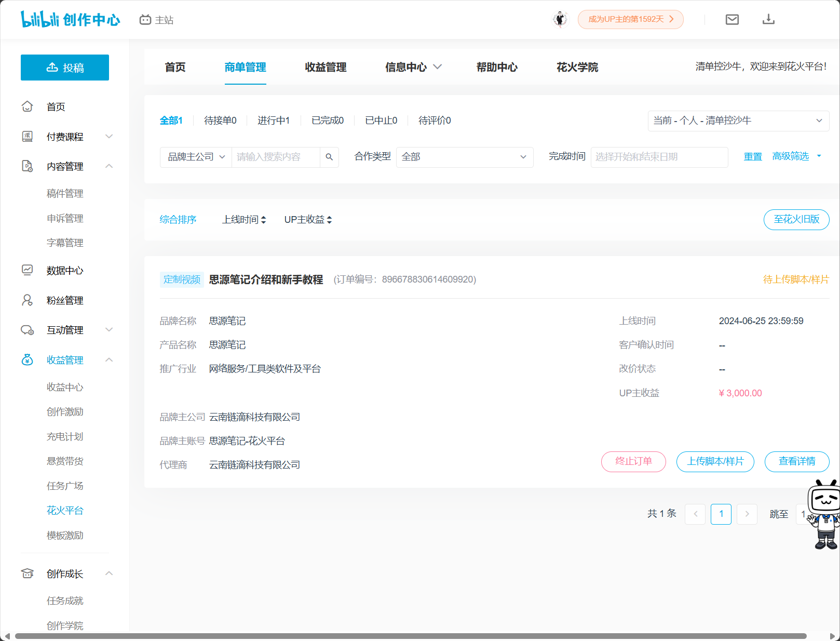Open 稿件管理 in sidebar
This screenshot has height=641, width=840.
pos(65,194)
